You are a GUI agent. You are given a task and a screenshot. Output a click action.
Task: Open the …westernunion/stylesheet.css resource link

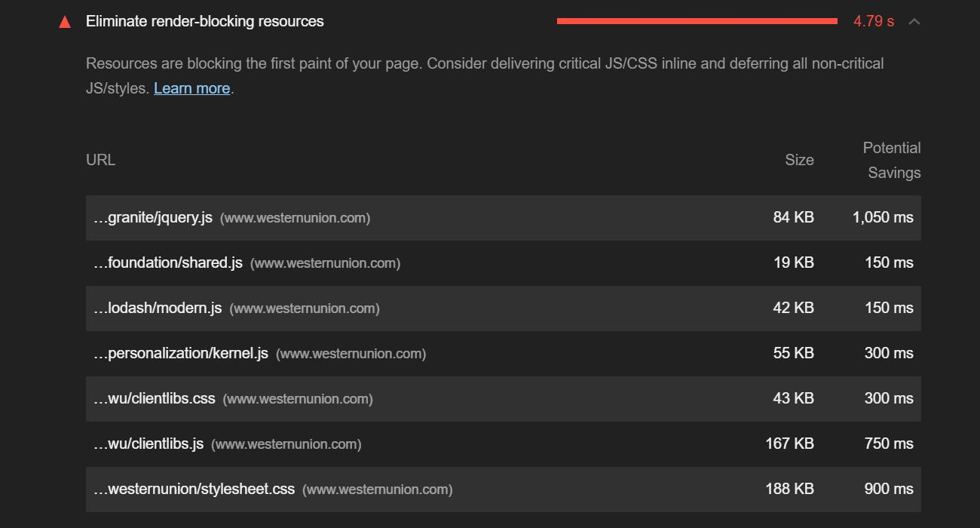coord(194,489)
